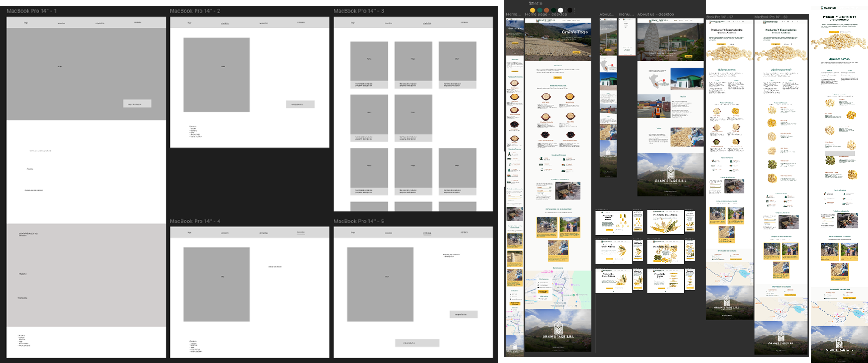Click the 'GRAIN'S TAQE' logo on the rightmost page
This screenshot has height=363, width=868.
click(830, 8)
